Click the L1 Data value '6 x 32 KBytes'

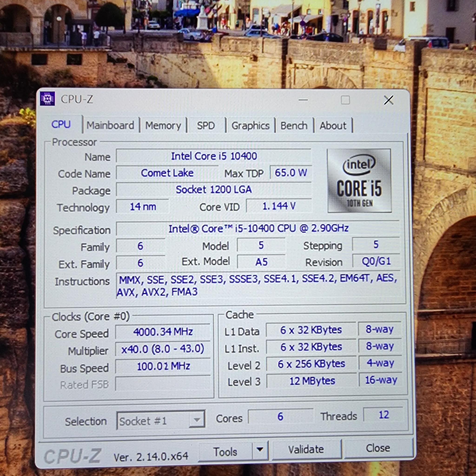[x=311, y=330]
